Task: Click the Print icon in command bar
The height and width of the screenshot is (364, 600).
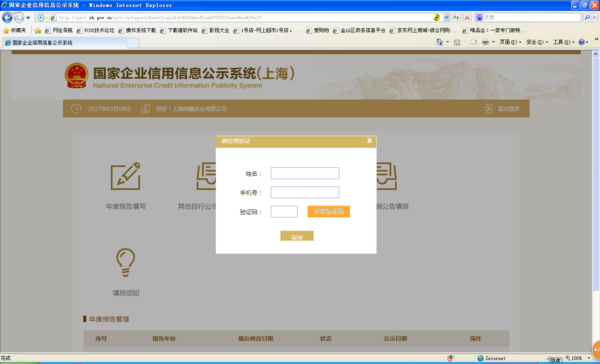Action: click(x=485, y=42)
